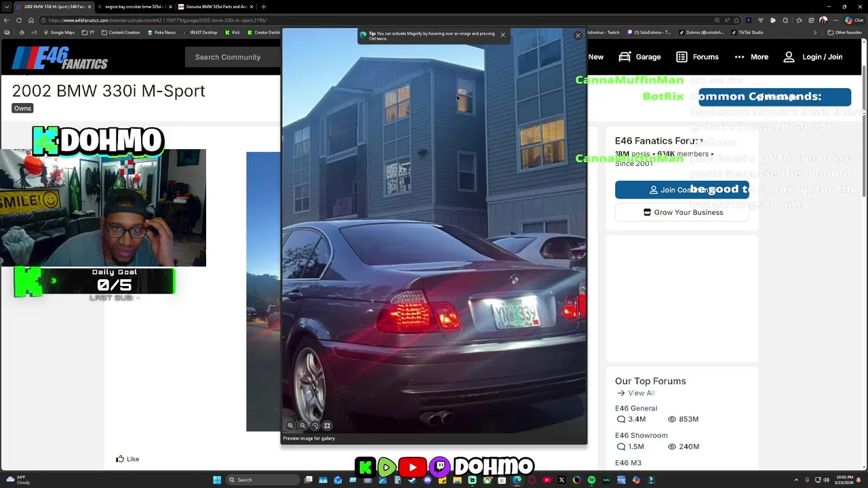This screenshot has width=868, height=488.
Task: Open the TikTok Studio bookmark
Action: [x=747, y=33]
